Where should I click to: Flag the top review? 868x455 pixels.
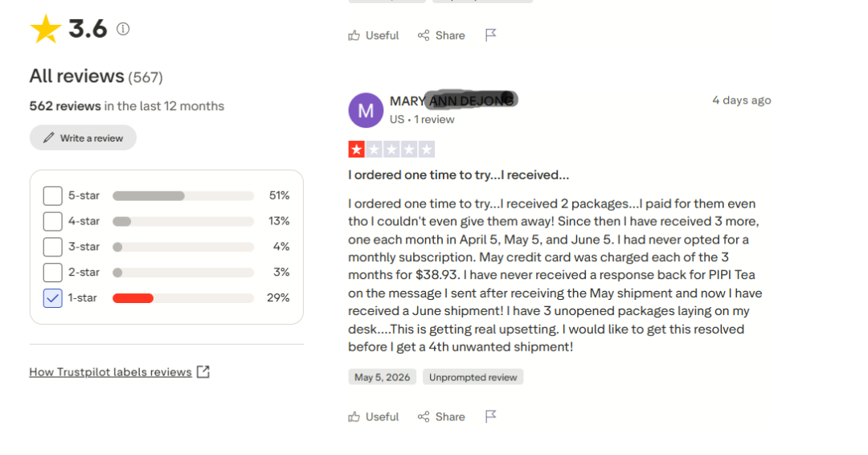[490, 35]
